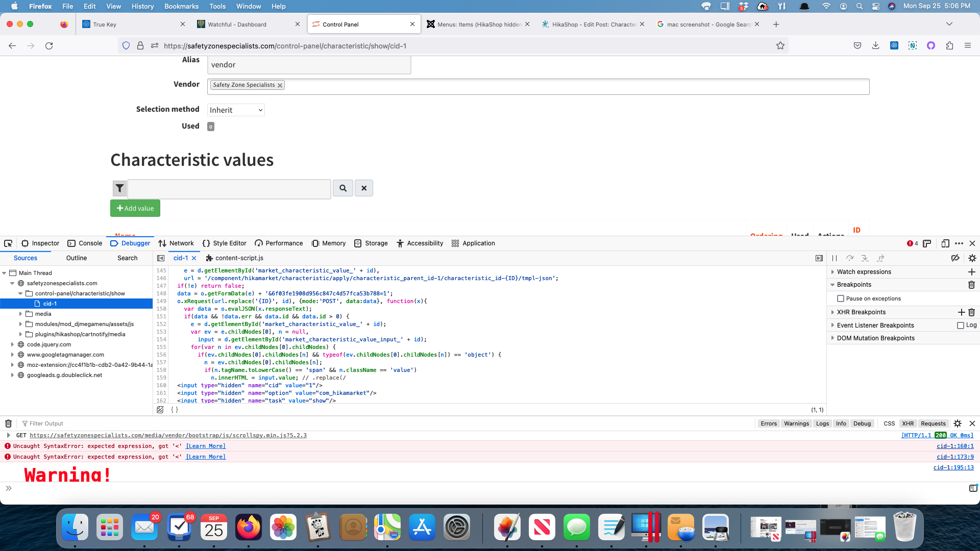Viewport: 980px width, 551px height.
Task: Enable Pause on exceptions checkbox
Action: (841, 298)
